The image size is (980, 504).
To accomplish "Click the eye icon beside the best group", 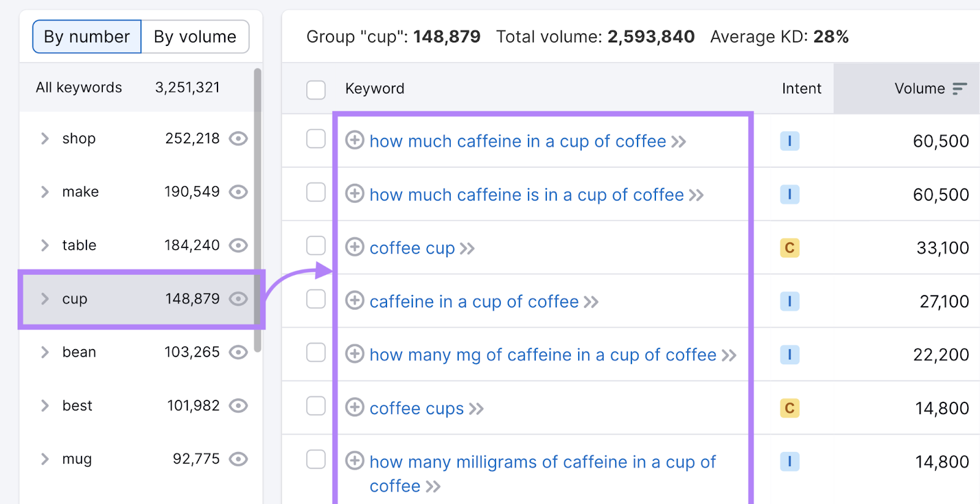I will pyautogui.click(x=239, y=405).
